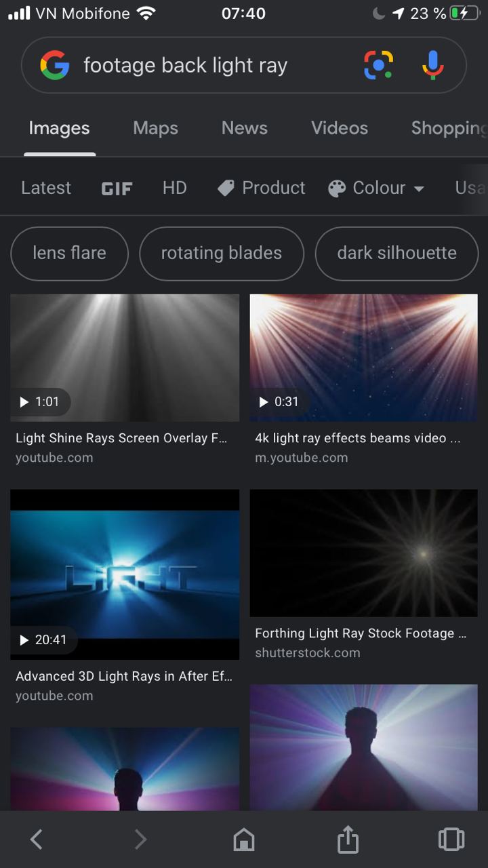The width and height of the screenshot is (488, 868).
Task: Switch to the Videos tab
Action: [340, 128]
